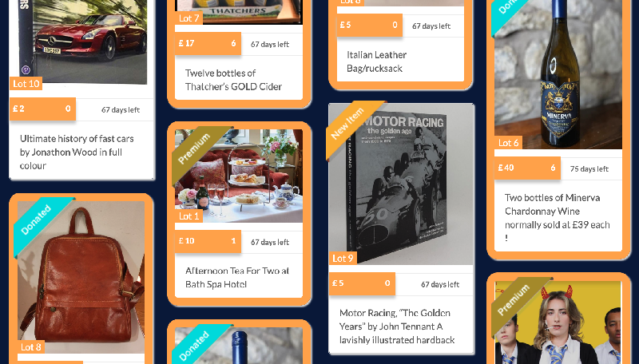Open 'Afternoon Tea For Two at Bath Spa Hotel'
The image size is (639, 364).
[x=237, y=277]
